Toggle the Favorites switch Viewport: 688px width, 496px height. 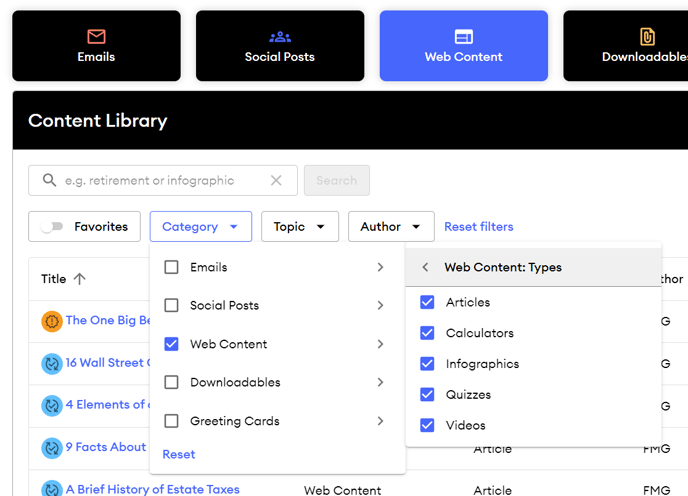click(x=52, y=227)
